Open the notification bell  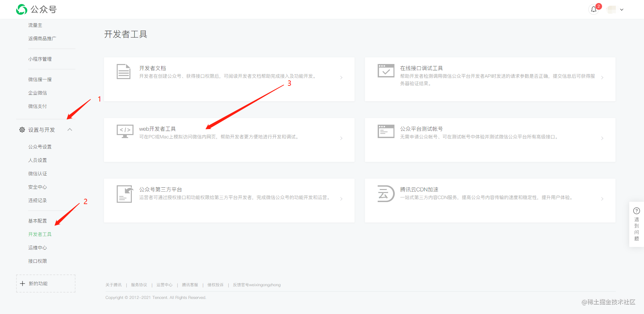(x=594, y=9)
